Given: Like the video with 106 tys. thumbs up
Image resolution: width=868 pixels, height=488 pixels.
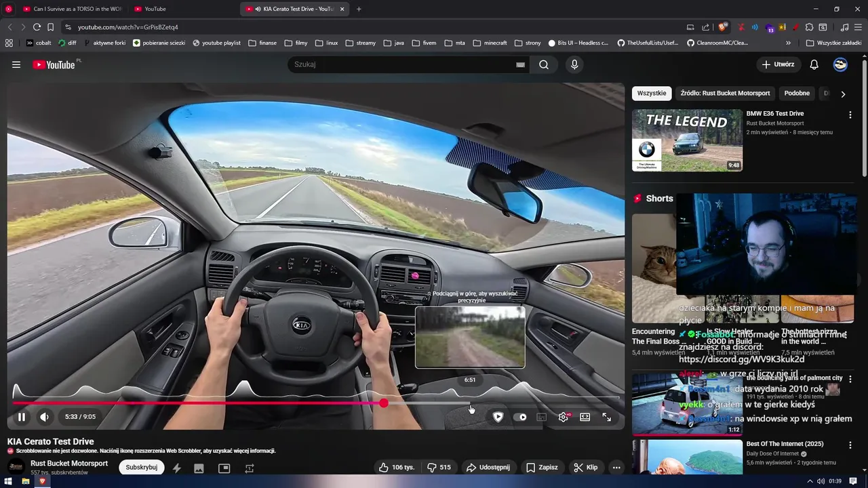Looking at the screenshot, I should click(397, 467).
